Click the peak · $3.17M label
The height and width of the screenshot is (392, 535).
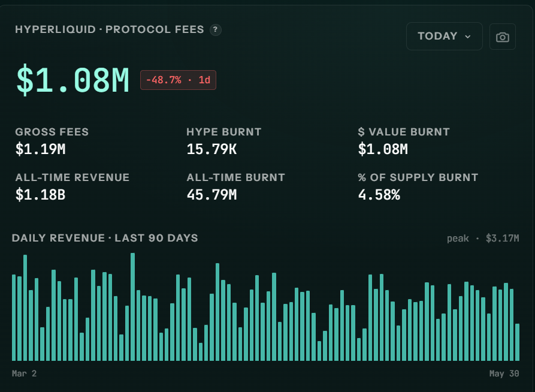[x=483, y=239]
